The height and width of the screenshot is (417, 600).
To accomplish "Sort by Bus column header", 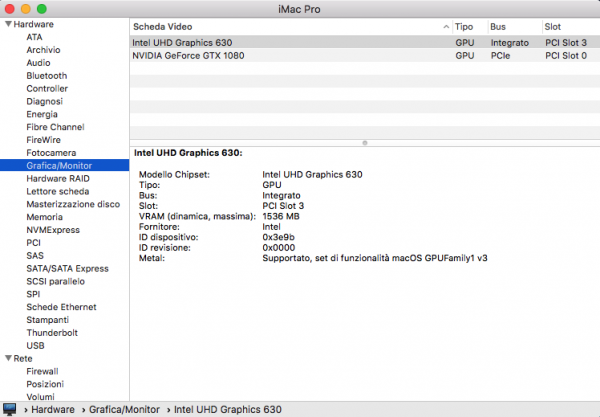I will [x=515, y=27].
